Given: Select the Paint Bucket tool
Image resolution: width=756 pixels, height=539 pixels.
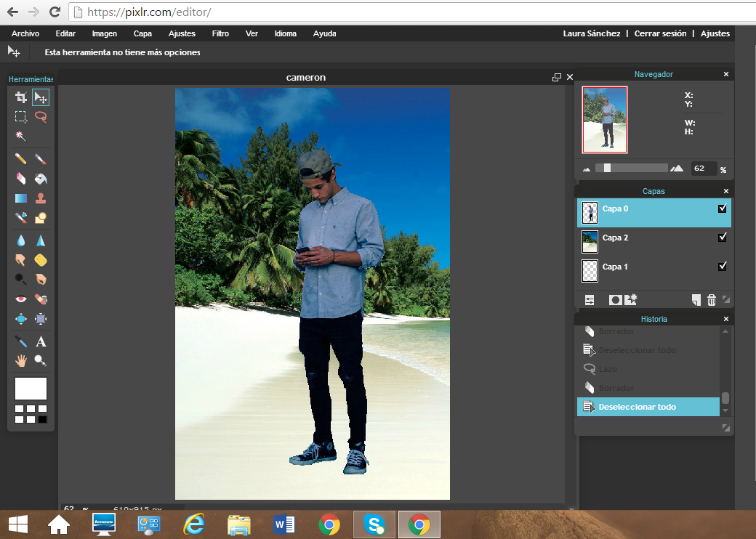Looking at the screenshot, I should tap(41, 178).
